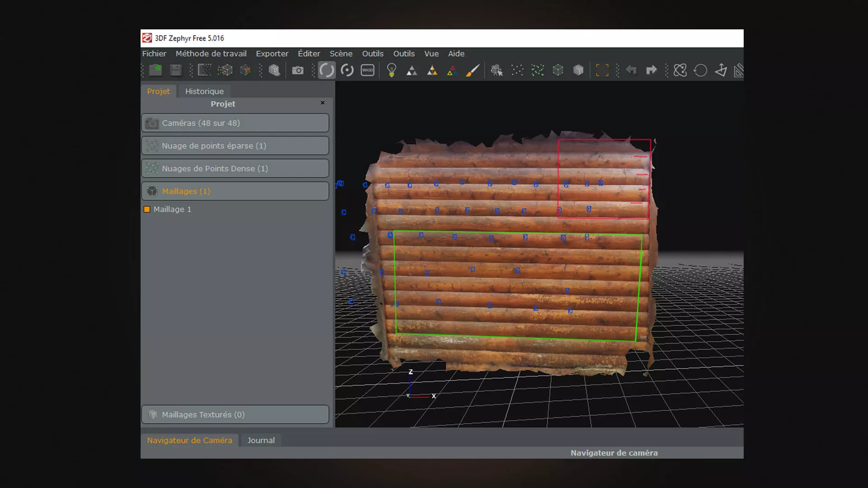Open the Journal tab at bottom

pyautogui.click(x=261, y=440)
